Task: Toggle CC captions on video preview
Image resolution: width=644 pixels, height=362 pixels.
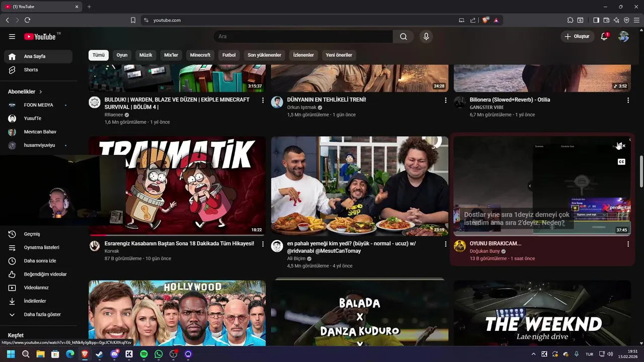Action: click(621, 162)
